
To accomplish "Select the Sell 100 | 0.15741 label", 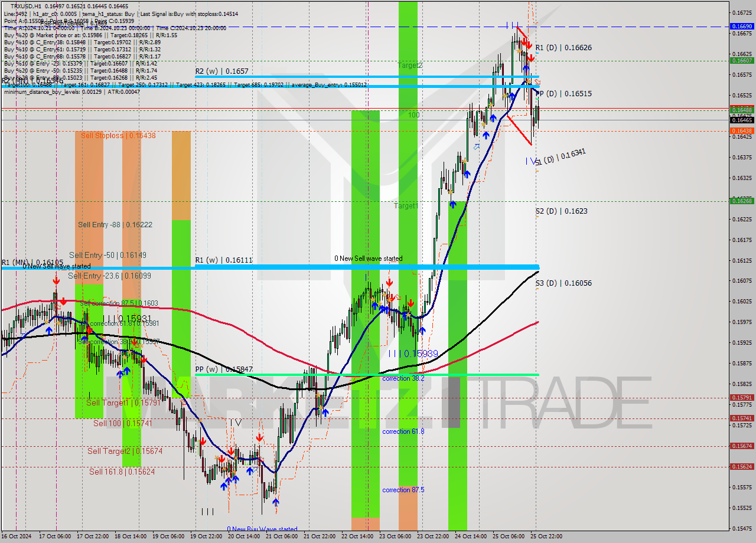I will (123, 423).
